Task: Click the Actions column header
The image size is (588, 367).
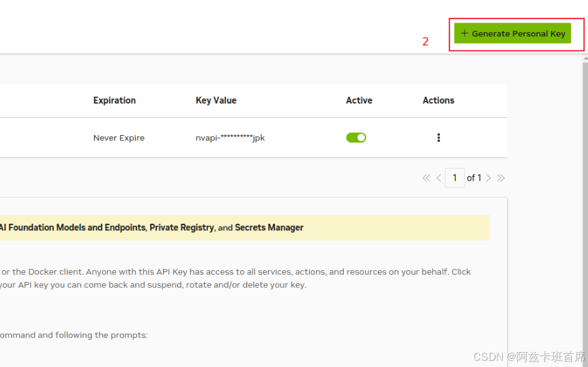Action: 439,100
